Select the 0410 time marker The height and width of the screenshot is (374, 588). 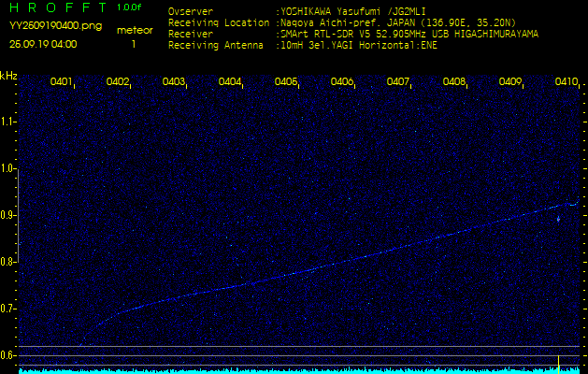pos(566,82)
